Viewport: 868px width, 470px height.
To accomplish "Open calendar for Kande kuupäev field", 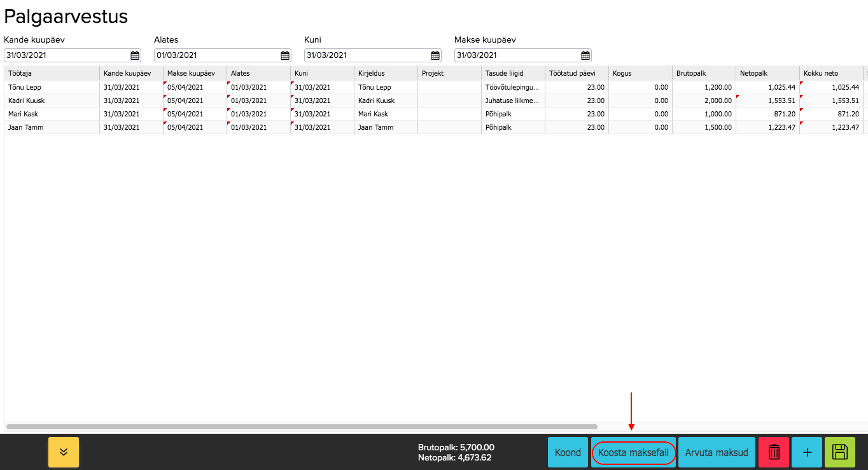I will coord(135,55).
